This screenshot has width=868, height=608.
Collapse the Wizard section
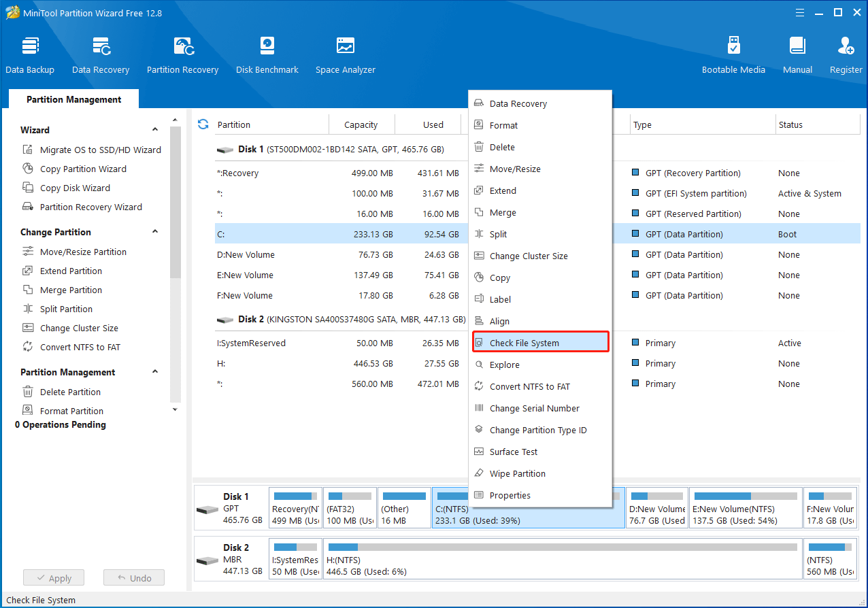(x=155, y=129)
